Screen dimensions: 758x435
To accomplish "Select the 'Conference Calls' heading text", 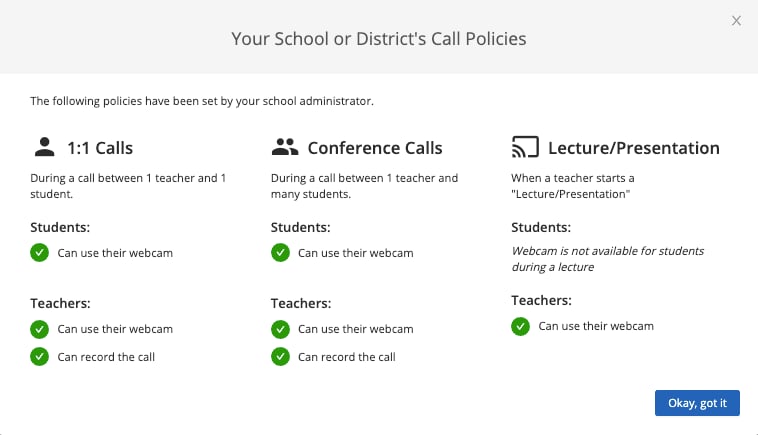I will tap(375, 148).
